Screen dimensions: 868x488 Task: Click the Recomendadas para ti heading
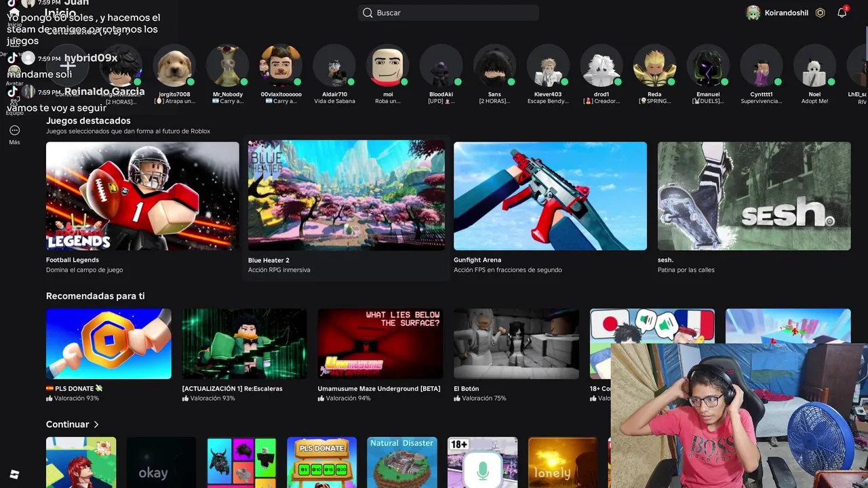click(x=95, y=296)
